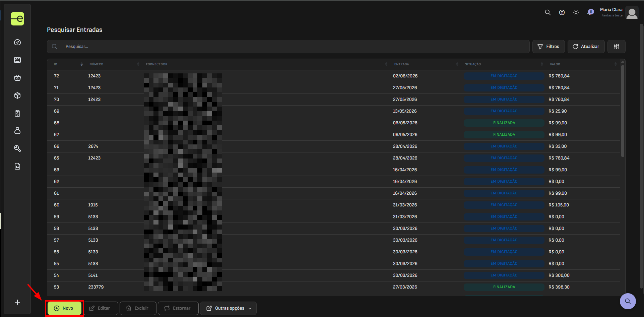Expand the Outras opções dropdown

tap(228, 308)
